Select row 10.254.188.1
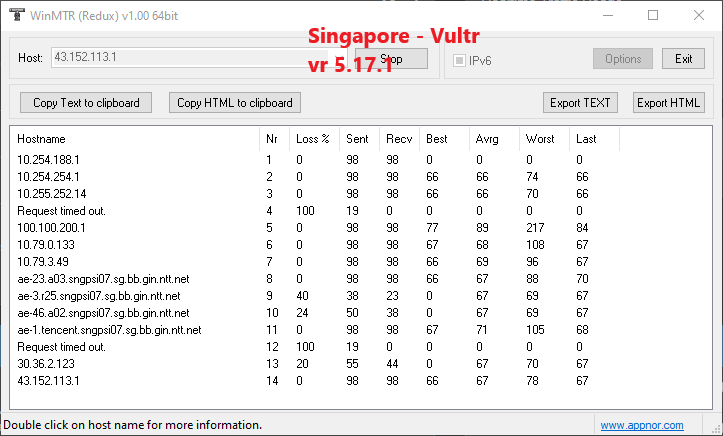This screenshot has height=436, width=723. click(x=315, y=160)
